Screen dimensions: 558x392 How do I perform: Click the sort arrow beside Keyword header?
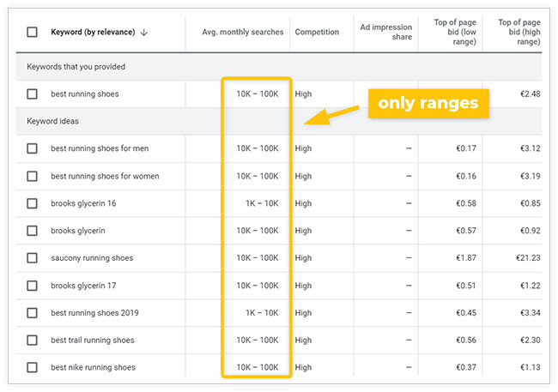click(144, 33)
